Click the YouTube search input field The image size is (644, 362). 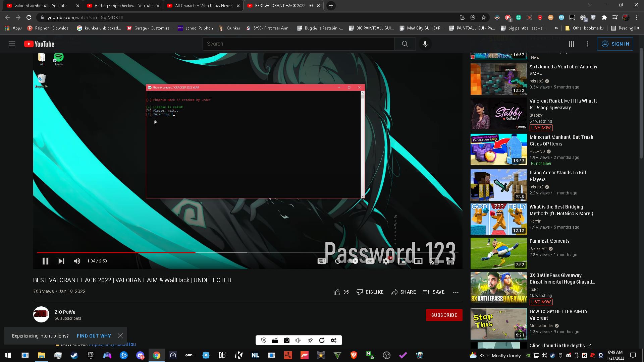tap(299, 44)
